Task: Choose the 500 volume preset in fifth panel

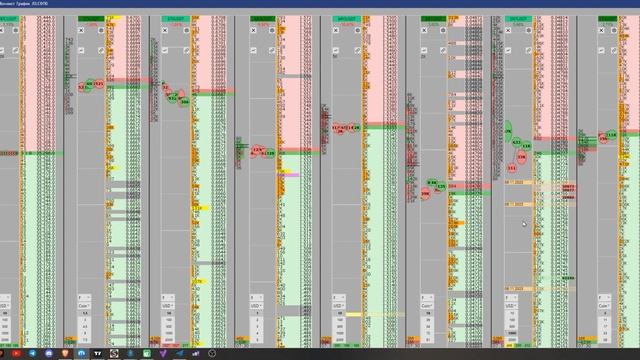Action: (340, 327)
